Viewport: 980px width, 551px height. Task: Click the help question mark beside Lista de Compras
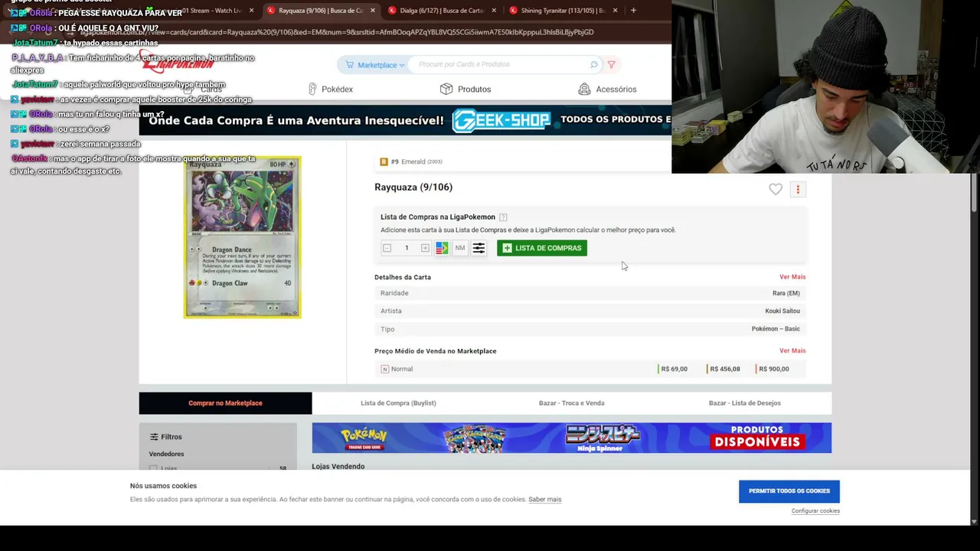click(x=503, y=217)
